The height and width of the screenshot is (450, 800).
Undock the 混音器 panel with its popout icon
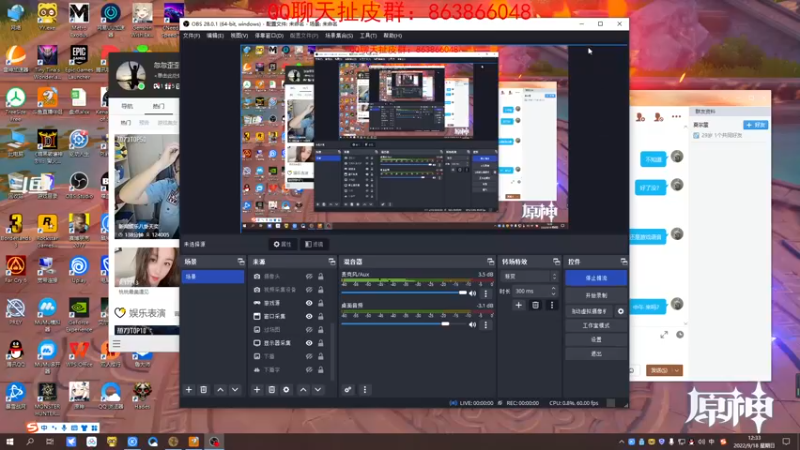pos(490,262)
